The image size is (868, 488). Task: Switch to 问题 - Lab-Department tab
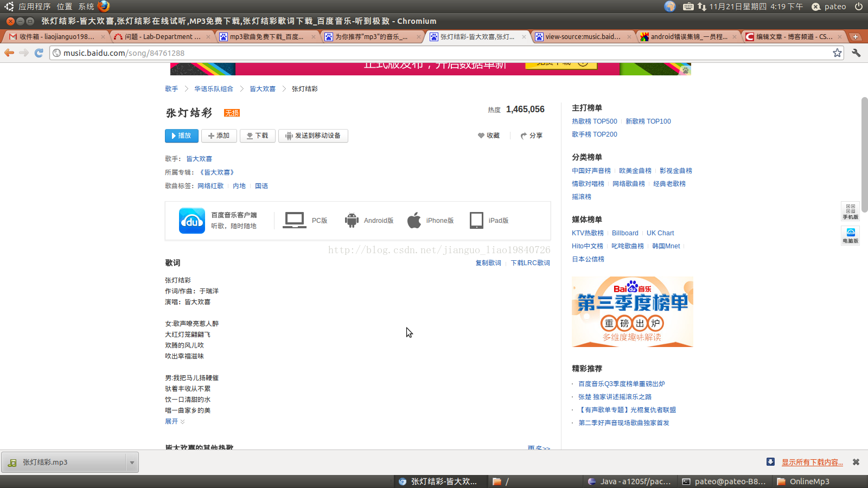click(x=161, y=37)
